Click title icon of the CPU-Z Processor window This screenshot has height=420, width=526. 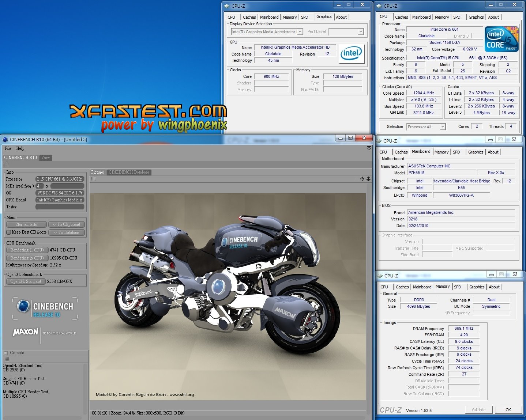[x=379, y=6]
